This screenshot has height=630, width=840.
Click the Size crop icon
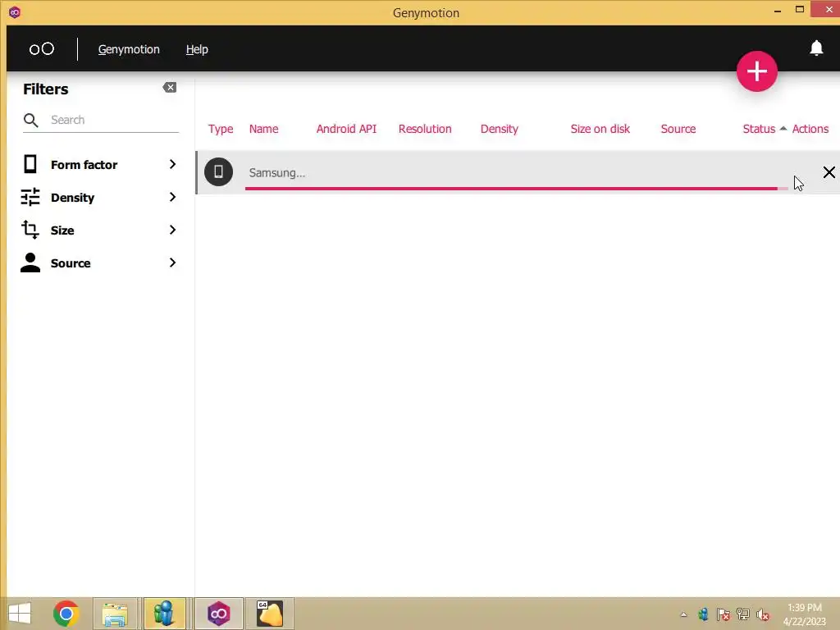pyautogui.click(x=30, y=230)
